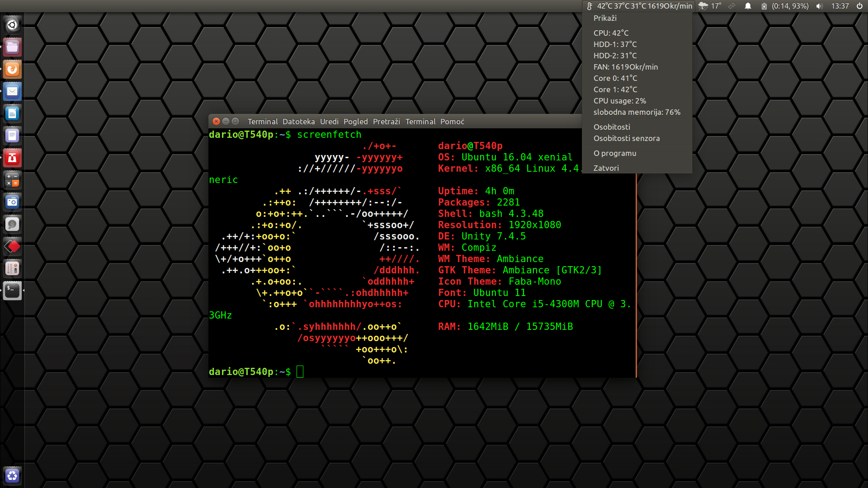868x488 pixels.
Task: Click the 'screenfetch' command text
Action: click(x=329, y=135)
